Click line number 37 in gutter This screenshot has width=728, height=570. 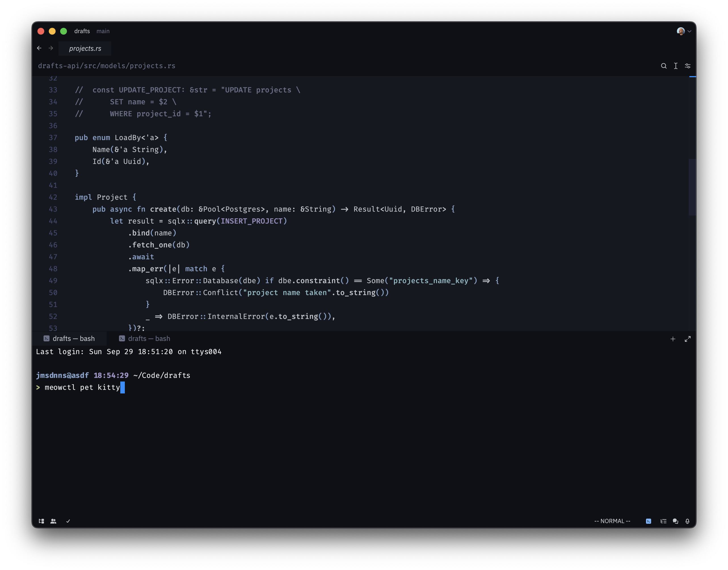(53, 137)
